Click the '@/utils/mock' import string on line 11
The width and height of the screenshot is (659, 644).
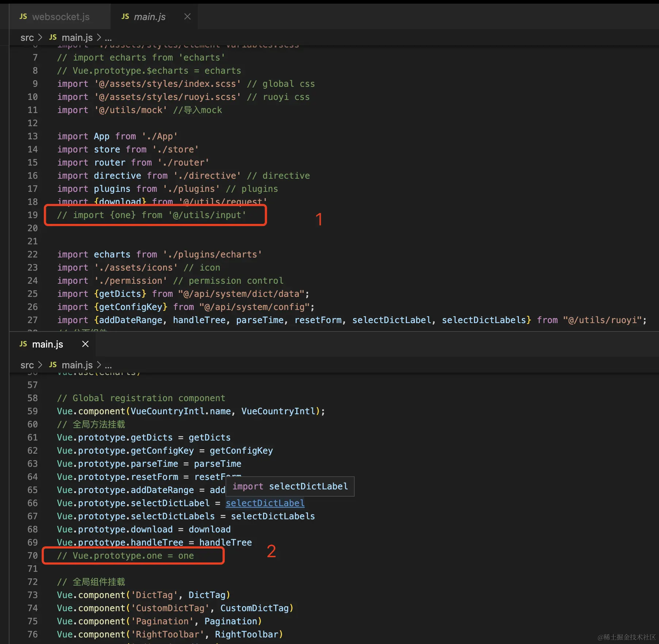131,110
